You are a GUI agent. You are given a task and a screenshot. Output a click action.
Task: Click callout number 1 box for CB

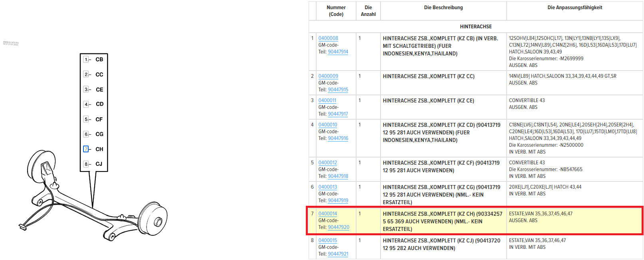point(86,59)
